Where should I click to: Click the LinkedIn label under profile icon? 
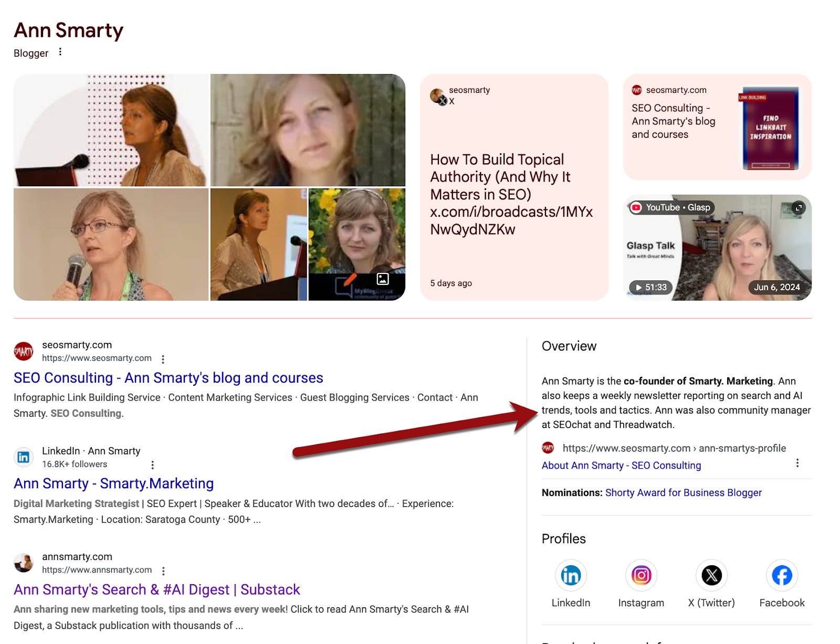pos(571,603)
